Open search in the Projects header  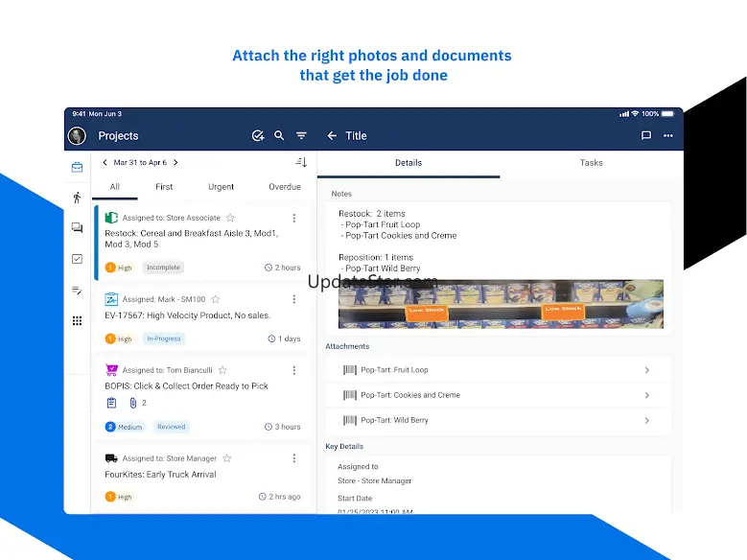(x=279, y=136)
